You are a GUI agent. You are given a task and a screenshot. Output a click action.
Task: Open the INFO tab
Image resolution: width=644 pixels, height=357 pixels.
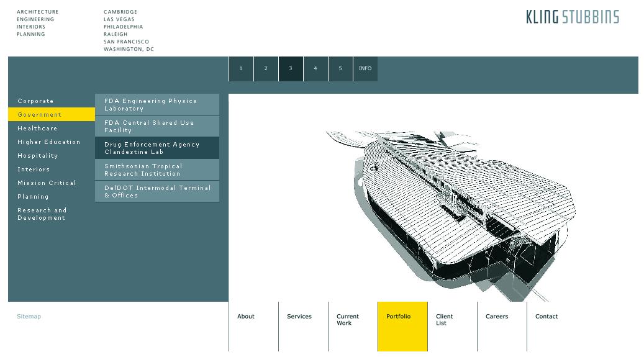365,69
